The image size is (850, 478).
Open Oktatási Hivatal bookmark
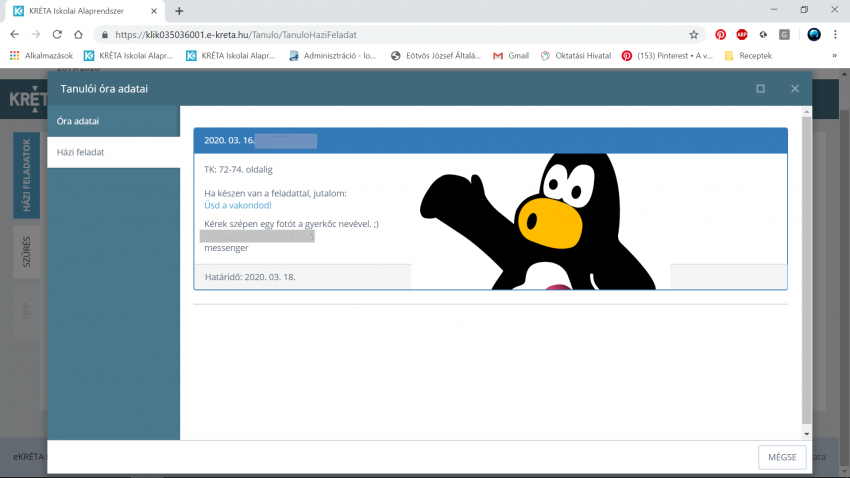(576, 56)
